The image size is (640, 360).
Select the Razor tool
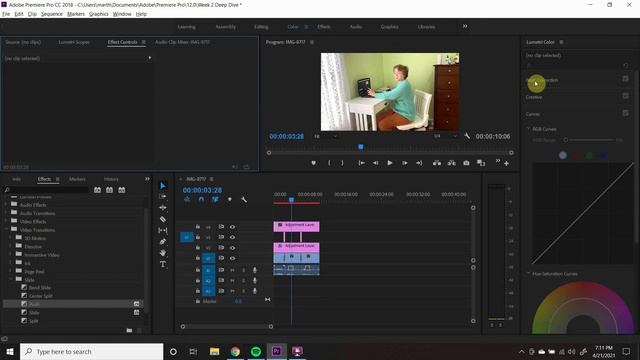(162, 219)
